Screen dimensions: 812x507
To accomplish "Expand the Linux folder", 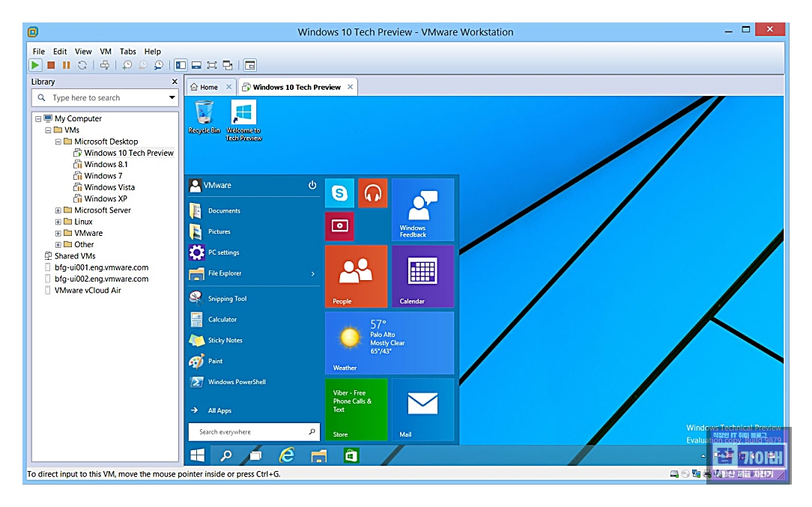I will (58, 222).
